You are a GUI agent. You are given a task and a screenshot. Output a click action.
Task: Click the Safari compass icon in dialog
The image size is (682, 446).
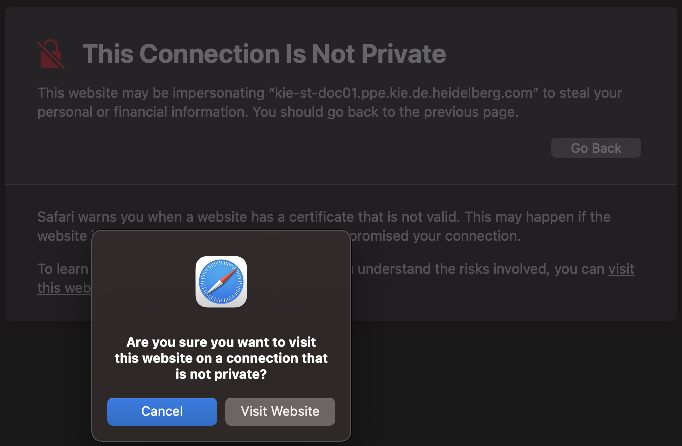[x=221, y=282]
